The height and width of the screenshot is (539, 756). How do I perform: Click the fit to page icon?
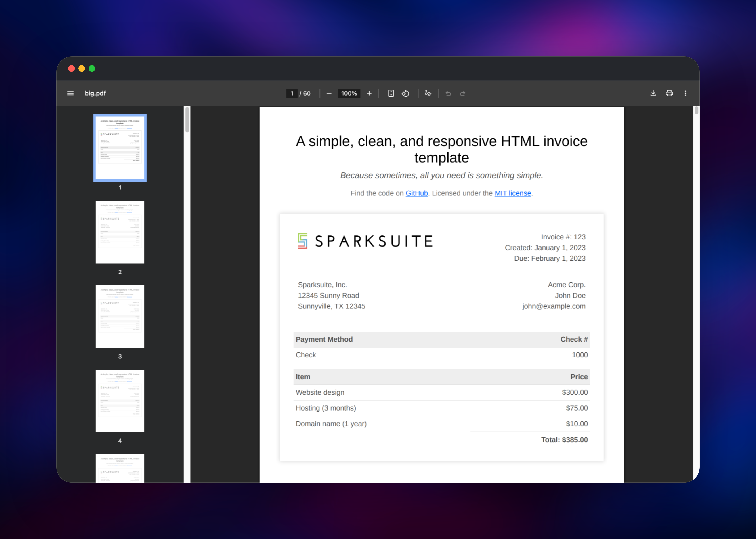pyautogui.click(x=391, y=93)
